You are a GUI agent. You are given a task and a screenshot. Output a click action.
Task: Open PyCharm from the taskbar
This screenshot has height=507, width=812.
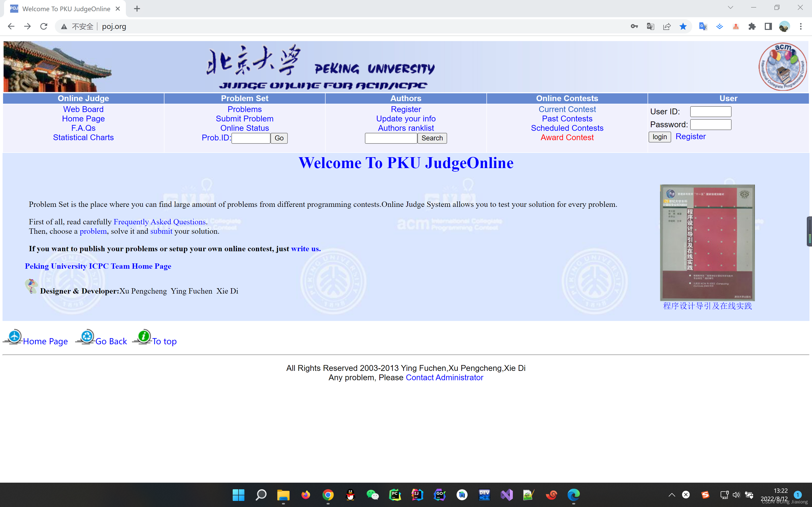(395, 495)
